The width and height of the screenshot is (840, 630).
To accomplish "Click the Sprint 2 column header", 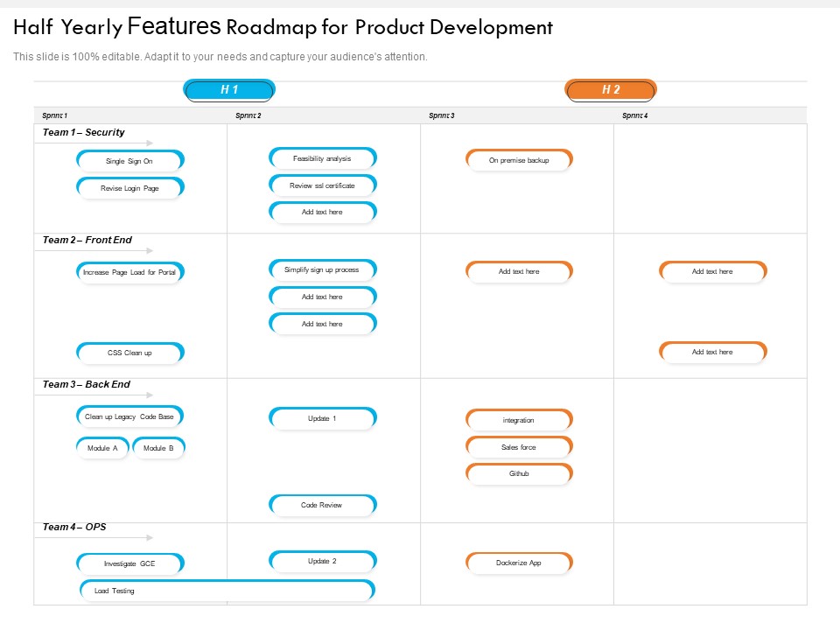I will tap(248, 115).
